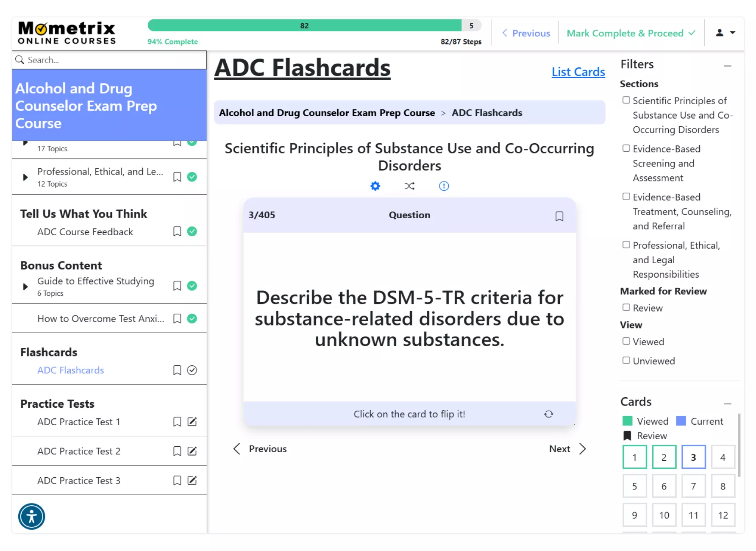This screenshot has height=551, width=756.
Task: Select How to Overcome Test Anxiety lesson
Action: point(100,319)
